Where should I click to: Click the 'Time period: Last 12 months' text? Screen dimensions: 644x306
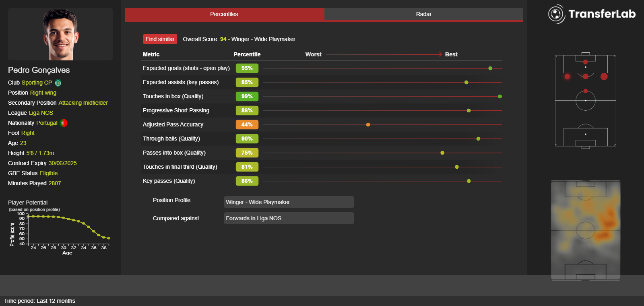(40, 301)
